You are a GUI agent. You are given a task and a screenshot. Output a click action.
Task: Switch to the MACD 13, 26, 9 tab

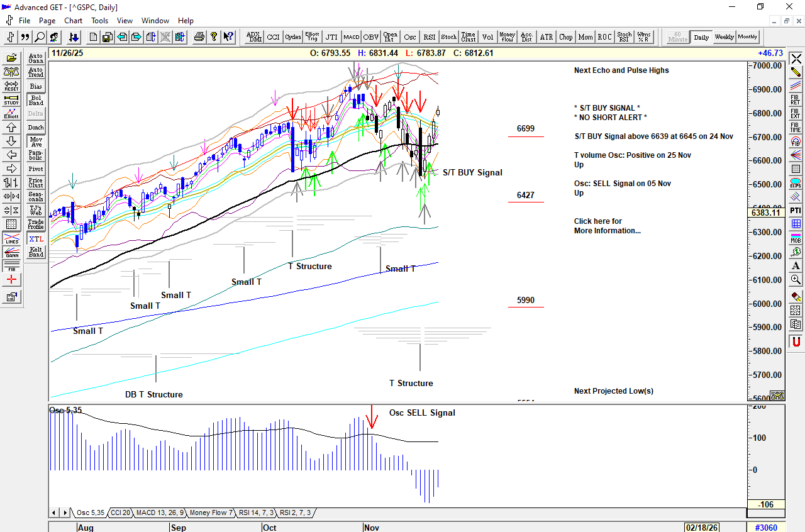tap(160, 513)
